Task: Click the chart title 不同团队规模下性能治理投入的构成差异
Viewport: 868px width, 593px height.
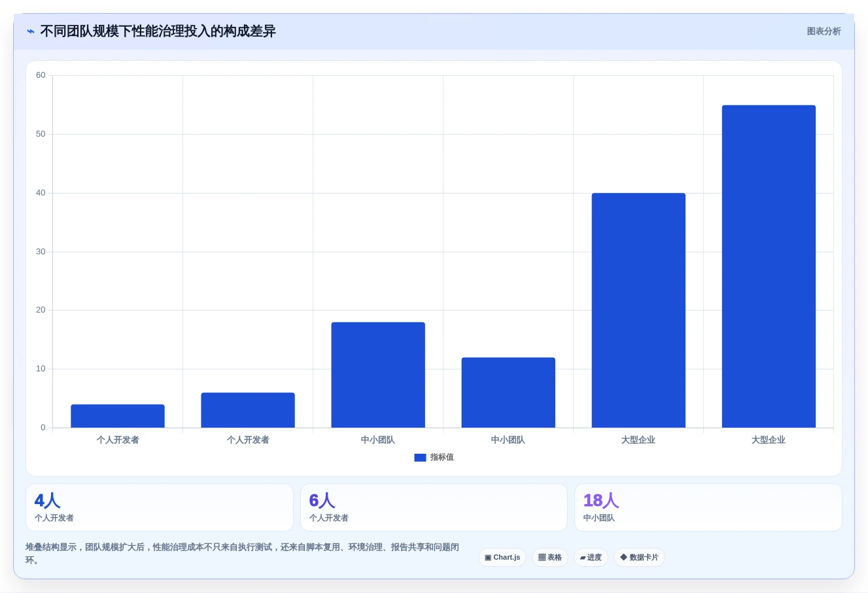Action: click(x=158, y=31)
